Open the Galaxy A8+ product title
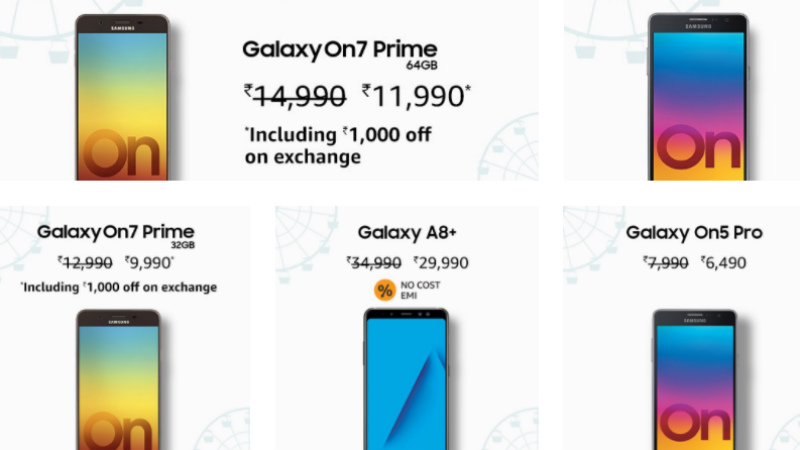This screenshot has width=800, height=450. click(407, 233)
